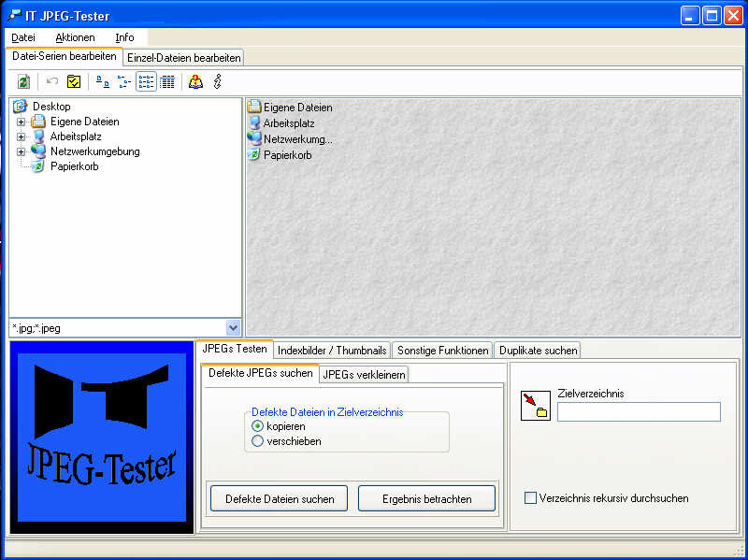Screen dimensions: 748x560
Task: Expand Netzwerkumgebung in the tree view
Action: [x=21, y=151]
